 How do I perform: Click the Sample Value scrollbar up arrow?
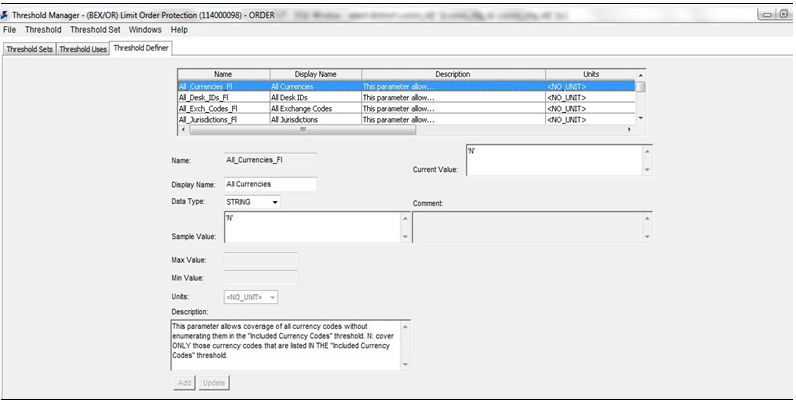point(405,218)
